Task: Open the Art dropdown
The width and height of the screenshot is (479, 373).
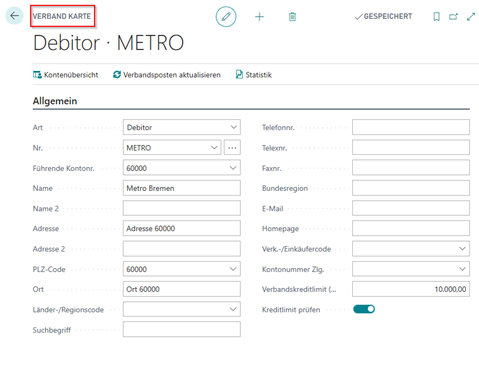Action: [x=234, y=127]
